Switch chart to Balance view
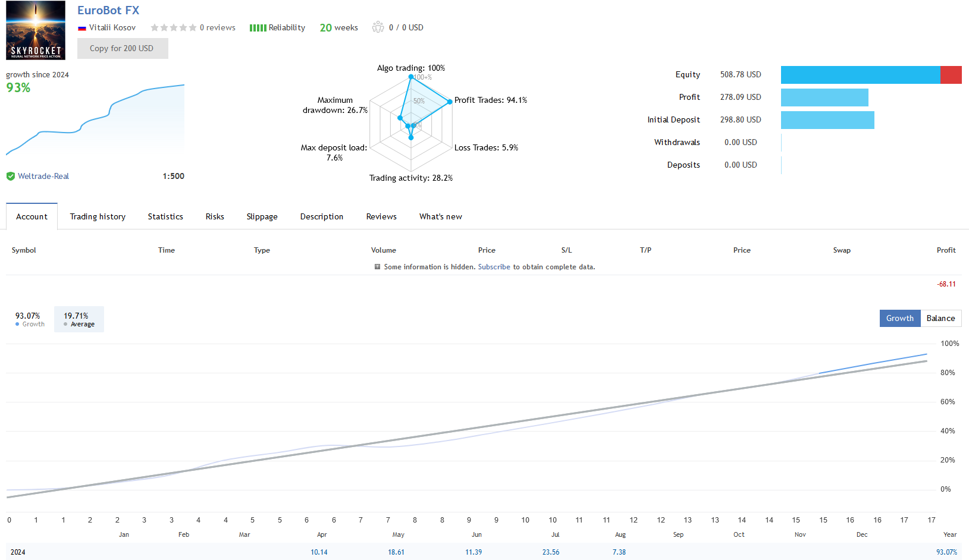This screenshot has width=969, height=560. tap(941, 318)
